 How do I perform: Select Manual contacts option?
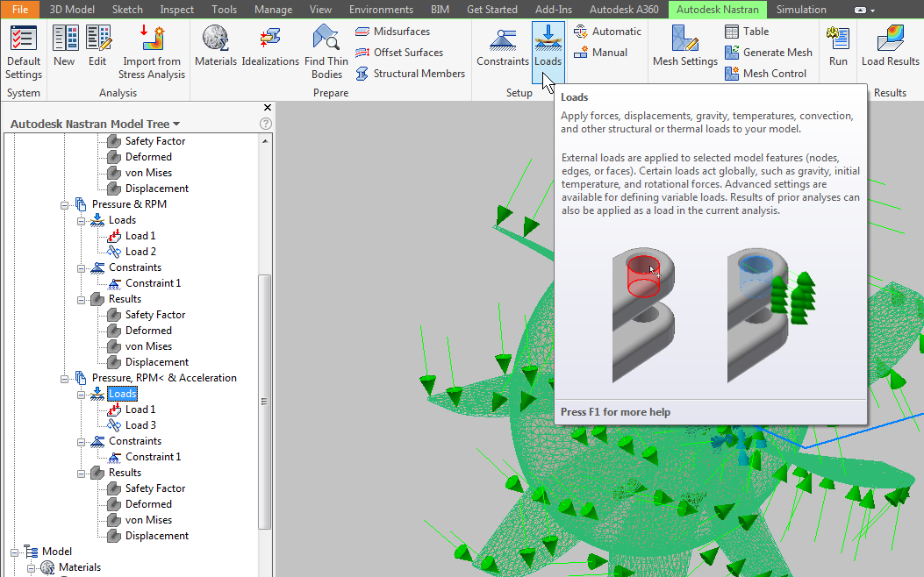click(600, 53)
